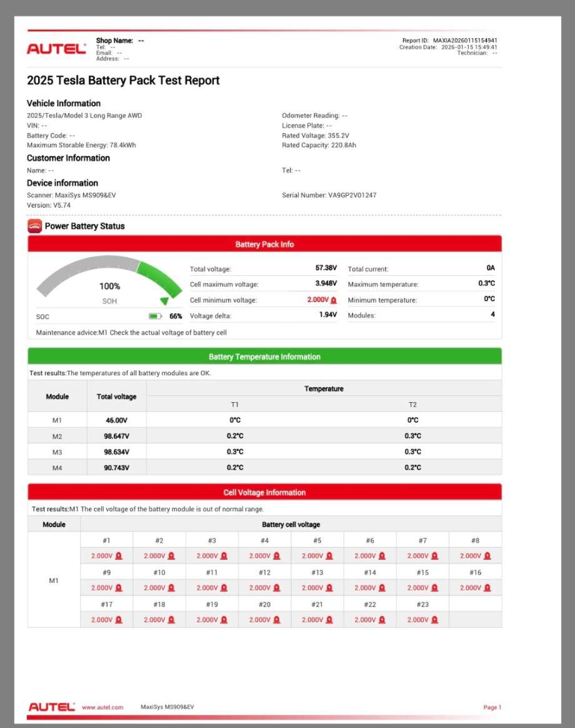This screenshot has width=575, height=728.
Task: Select the red Cell Voltage Information header
Action: point(264,492)
